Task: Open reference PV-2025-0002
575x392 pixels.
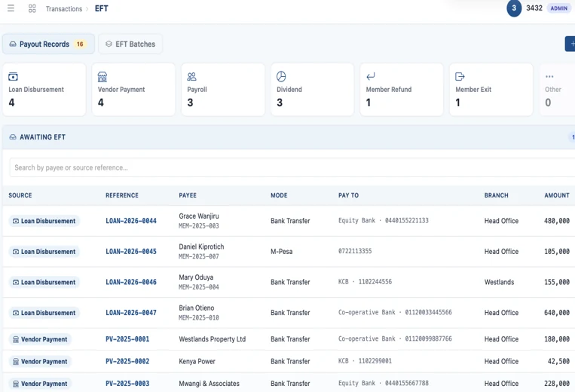Action: (x=127, y=361)
